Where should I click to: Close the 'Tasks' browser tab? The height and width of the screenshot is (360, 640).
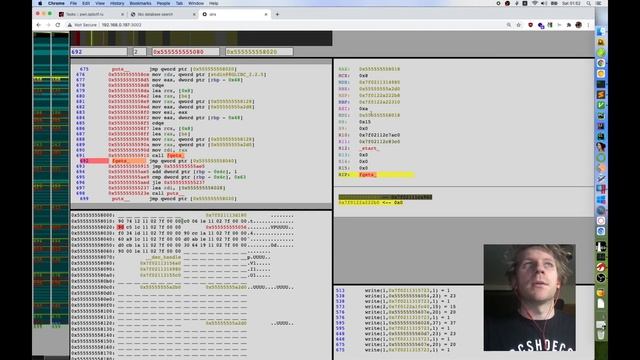pyautogui.click(x=122, y=14)
